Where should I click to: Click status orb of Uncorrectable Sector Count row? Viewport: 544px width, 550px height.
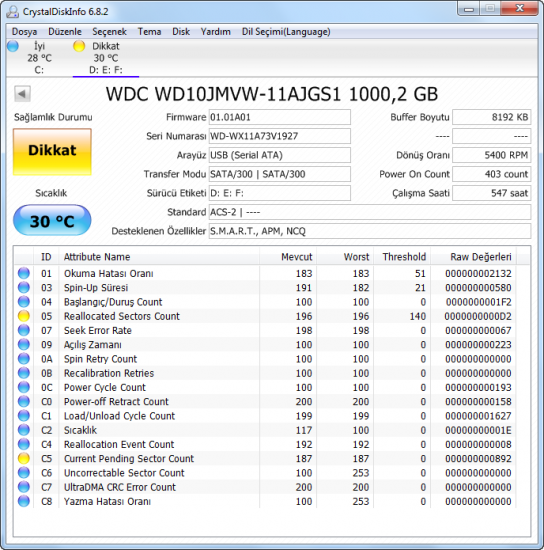tap(24, 473)
